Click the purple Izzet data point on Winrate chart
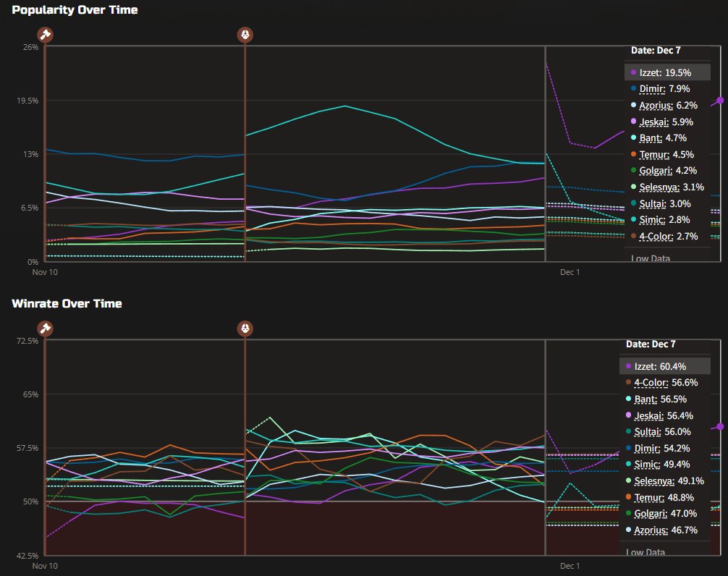This screenshot has width=728, height=576. pos(720,427)
